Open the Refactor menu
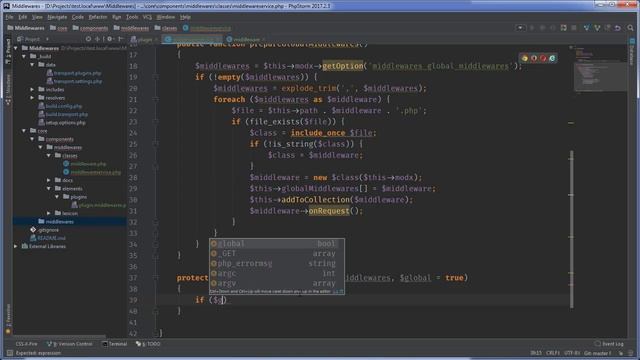640x360 pixels. [x=98, y=17]
